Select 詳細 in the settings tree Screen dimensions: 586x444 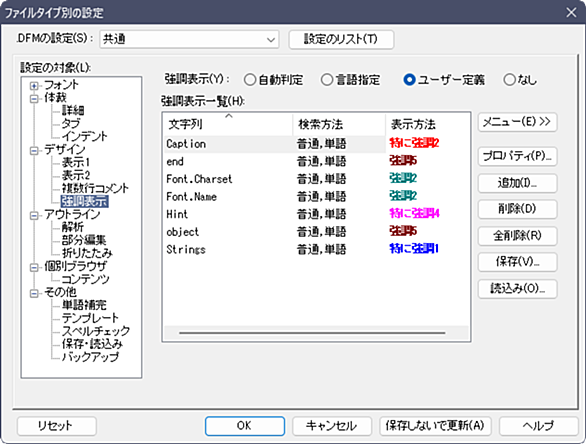[x=73, y=110]
